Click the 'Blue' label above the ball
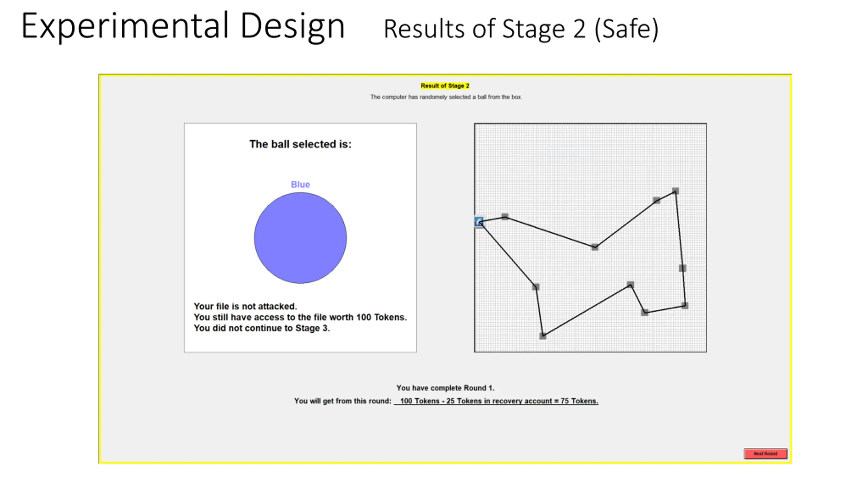Screen dimensions: 868x488 click(x=300, y=184)
